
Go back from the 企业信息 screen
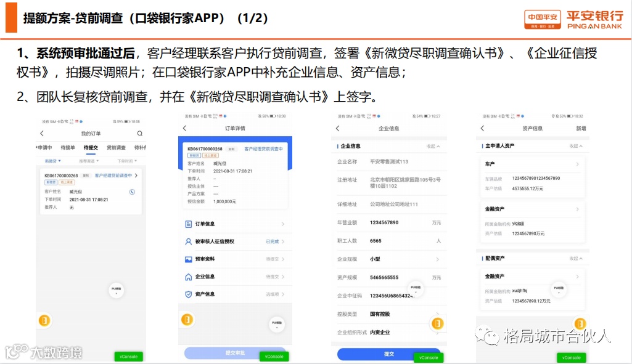[338, 129]
